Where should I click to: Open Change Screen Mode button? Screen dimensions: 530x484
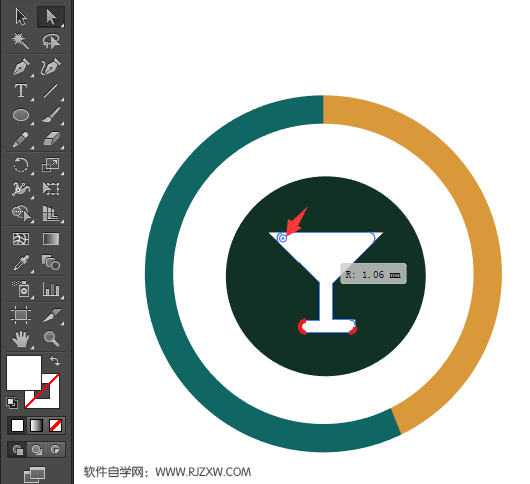(34, 475)
